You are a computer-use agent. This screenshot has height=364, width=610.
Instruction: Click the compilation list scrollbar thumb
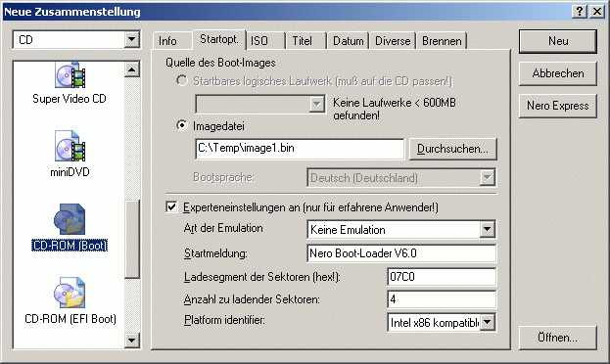pos(132,239)
